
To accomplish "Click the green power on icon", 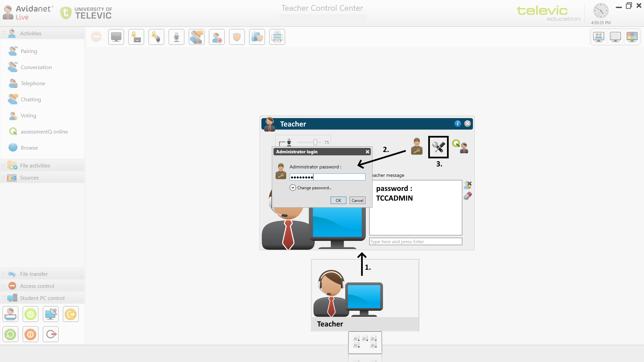I will click(31, 314).
